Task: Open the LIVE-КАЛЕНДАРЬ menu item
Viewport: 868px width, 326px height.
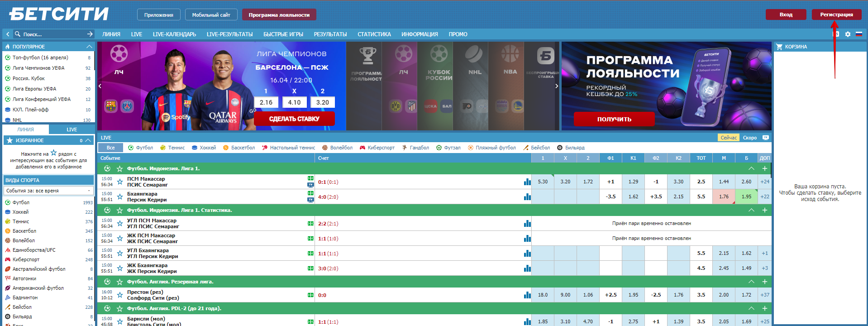Action: (x=174, y=34)
